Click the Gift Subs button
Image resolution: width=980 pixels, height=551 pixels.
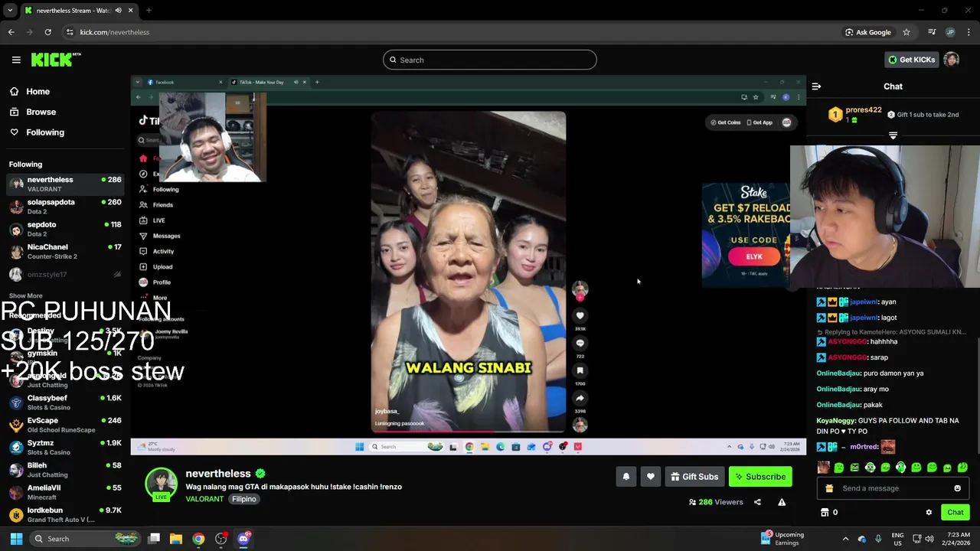pos(694,477)
